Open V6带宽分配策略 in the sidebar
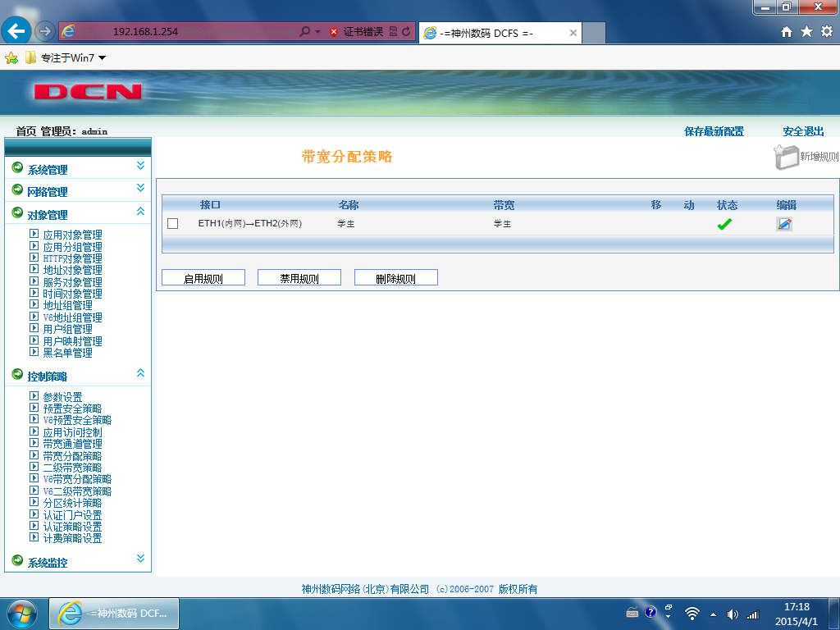The width and height of the screenshot is (840, 630). 77,479
